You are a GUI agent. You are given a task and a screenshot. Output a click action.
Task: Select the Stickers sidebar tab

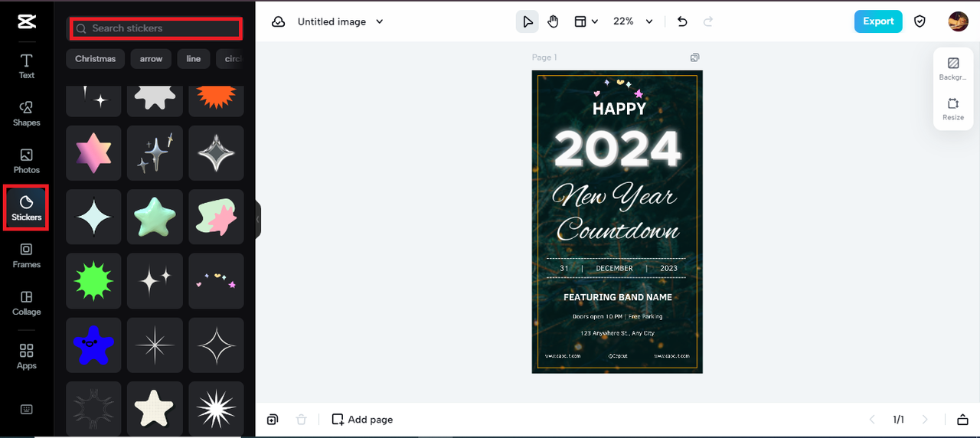[27, 208]
